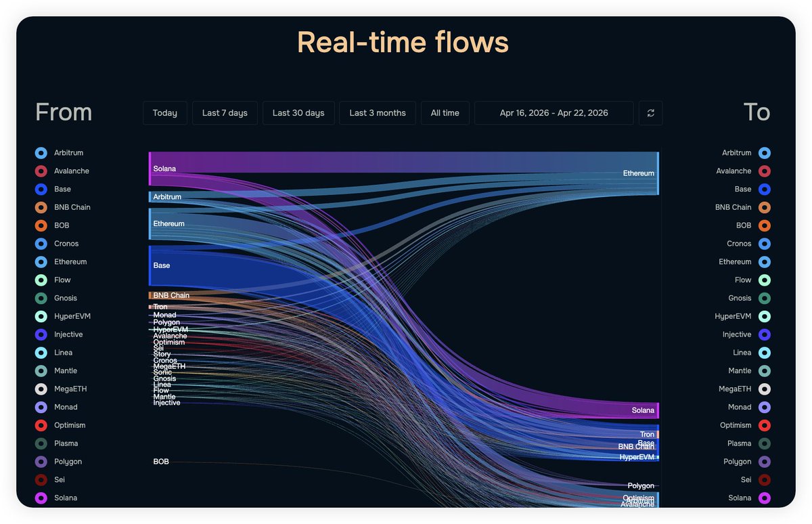
Task: Open the Apr 16 - Apr 22 date range picker
Action: click(x=554, y=113)
